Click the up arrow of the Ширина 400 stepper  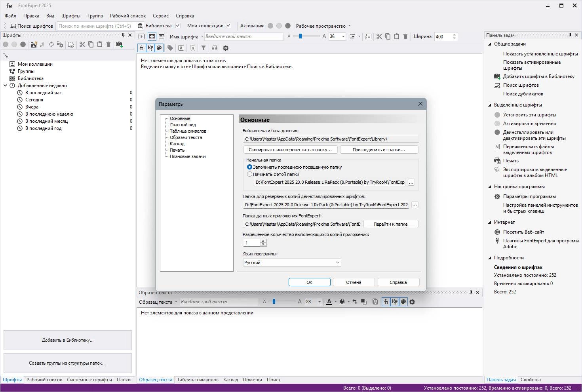pyautogui.click(x=454, y=34)
